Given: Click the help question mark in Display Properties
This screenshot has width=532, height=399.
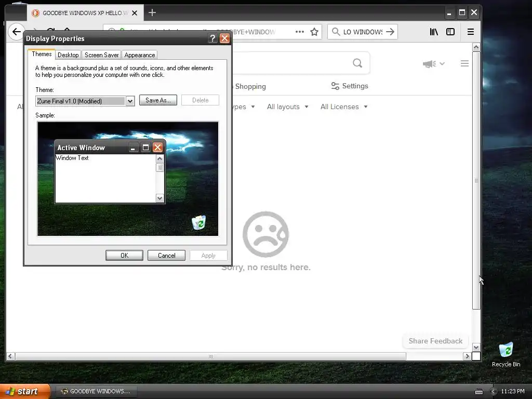Looking at the screenshot, I should (212, 38).
